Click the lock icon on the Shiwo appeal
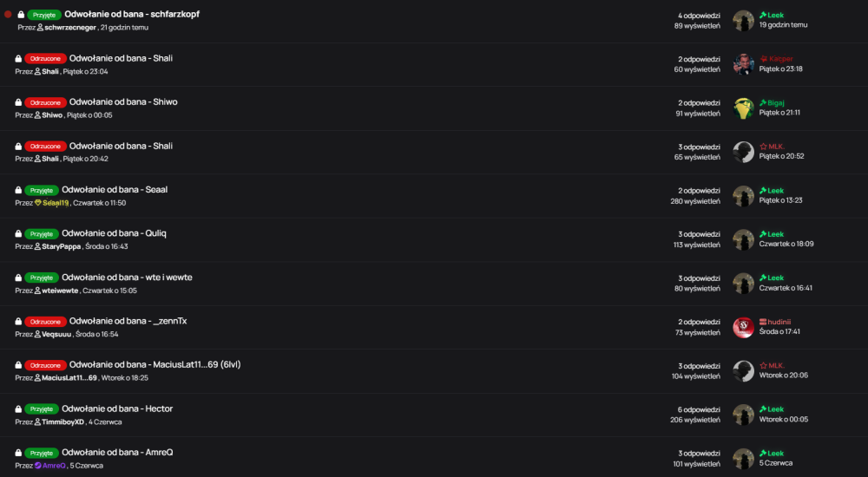 pyautogui.click(x=18, y=102)
